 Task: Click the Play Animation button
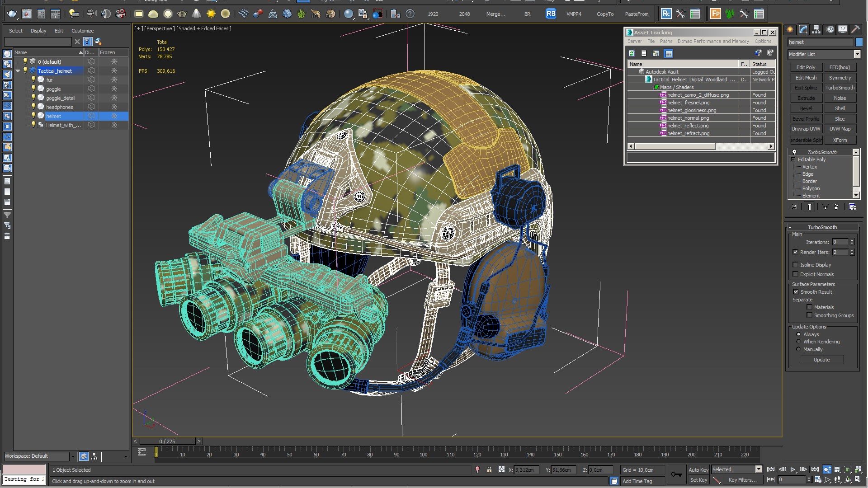(x=793, y=469)
